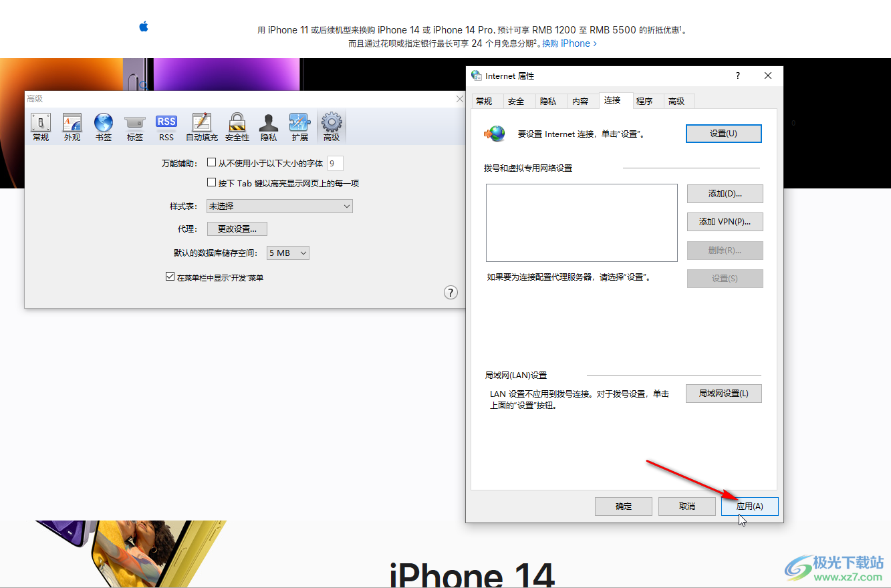Viewport: 891px width, 588px height.
Task: Click the 局域网(LAN)设置 heading text
Action: pyautogui.click(x=516, y=376)
